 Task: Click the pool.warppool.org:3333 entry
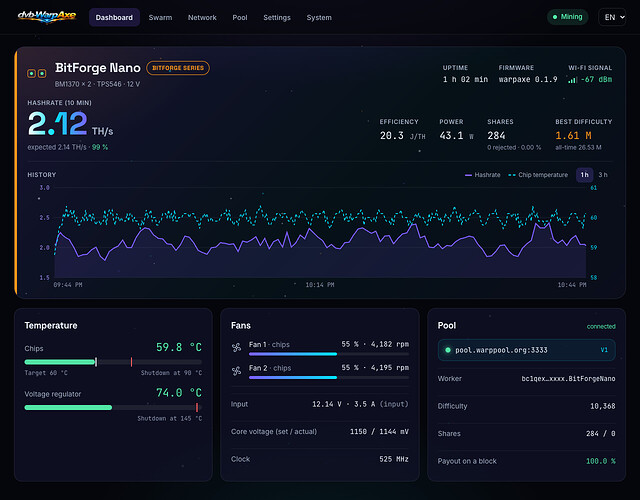pos(526,350)
